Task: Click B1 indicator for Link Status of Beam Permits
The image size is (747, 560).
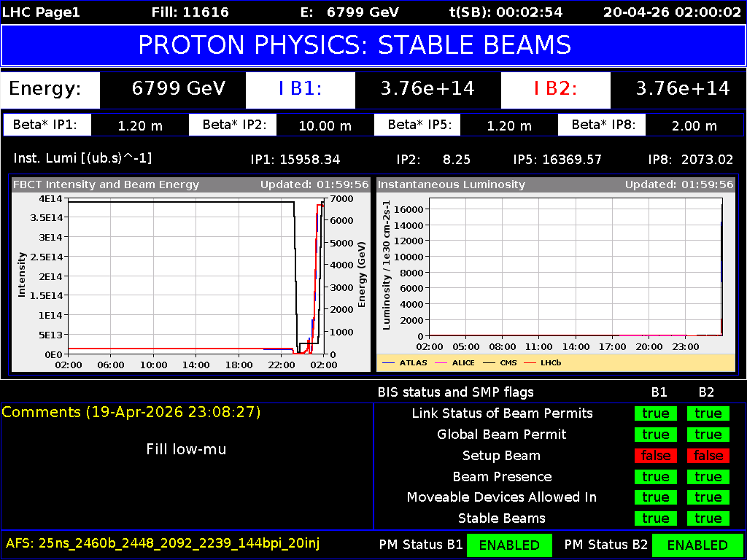Action: pyautogui.click(x=656, y=413)
